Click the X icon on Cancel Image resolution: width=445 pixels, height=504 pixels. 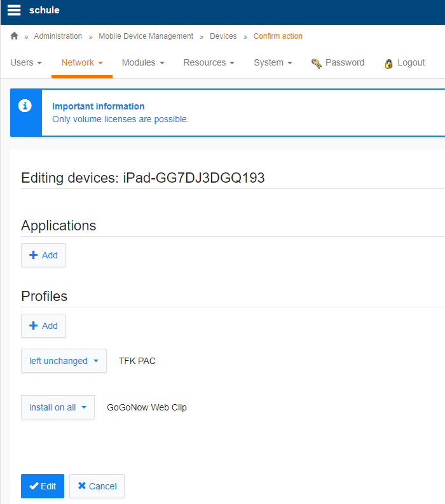tap(81, 486)
